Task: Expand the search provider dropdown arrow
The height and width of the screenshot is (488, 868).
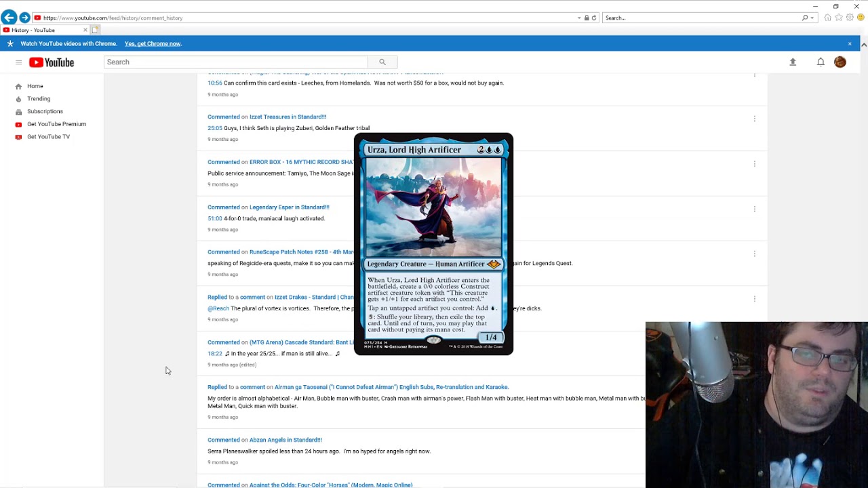Action: point(812,18)
